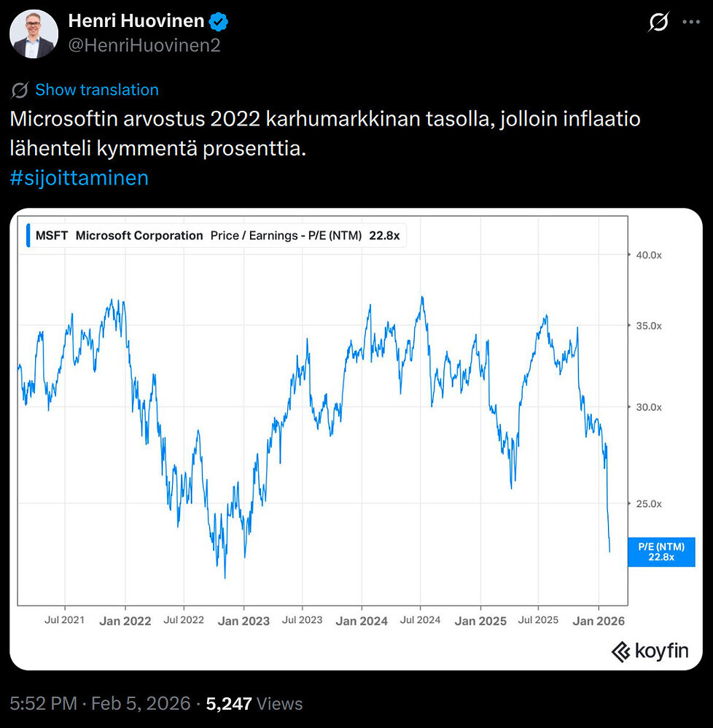Viewport: 713px width, 728px height.
Task: Open the three-dot more options menu
Action: (690, 23)
